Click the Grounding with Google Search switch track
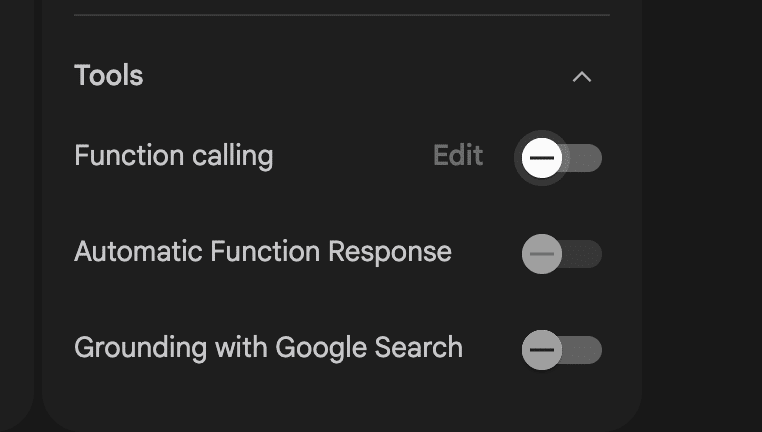This screenshot has width=762, height=432. tap(585, 350)
